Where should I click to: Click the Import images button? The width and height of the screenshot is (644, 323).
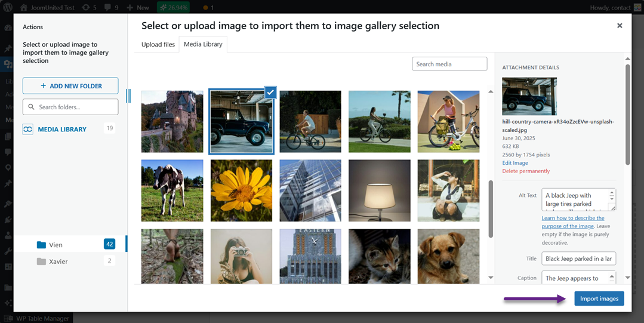click(x=599, y=299)
